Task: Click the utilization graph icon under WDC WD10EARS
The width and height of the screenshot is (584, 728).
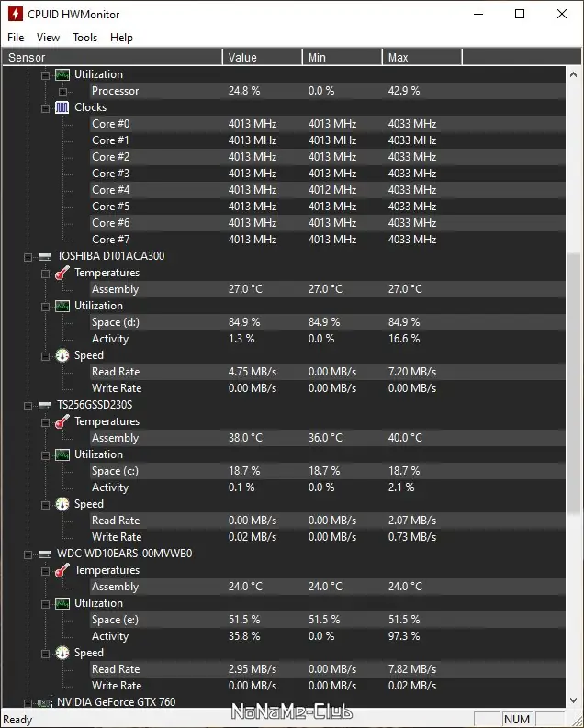Action: [x=62, y=603]
